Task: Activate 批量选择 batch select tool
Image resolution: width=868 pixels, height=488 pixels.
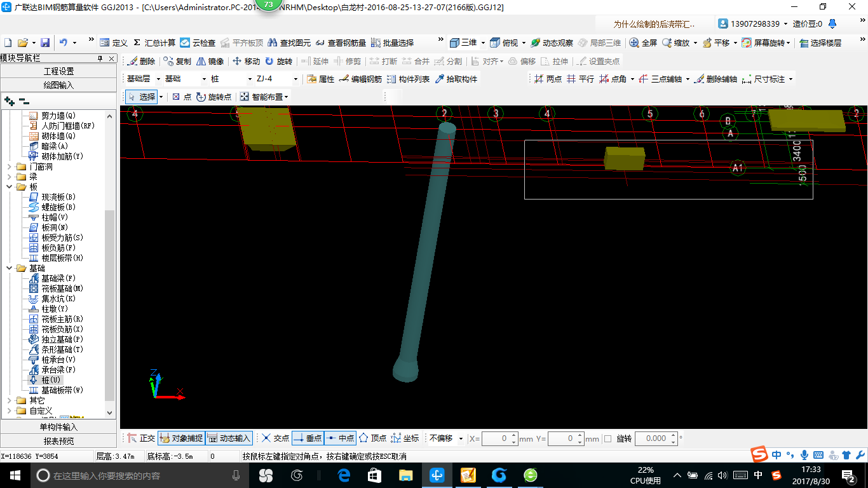Action: pos(392,43)
